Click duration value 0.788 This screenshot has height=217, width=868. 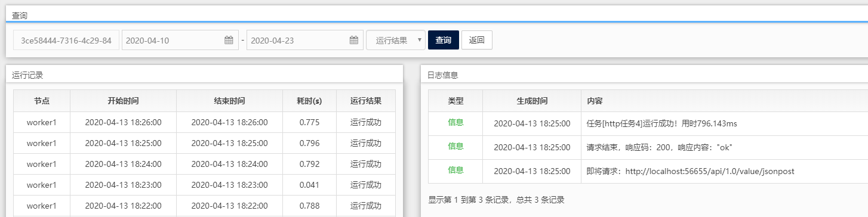310,206
